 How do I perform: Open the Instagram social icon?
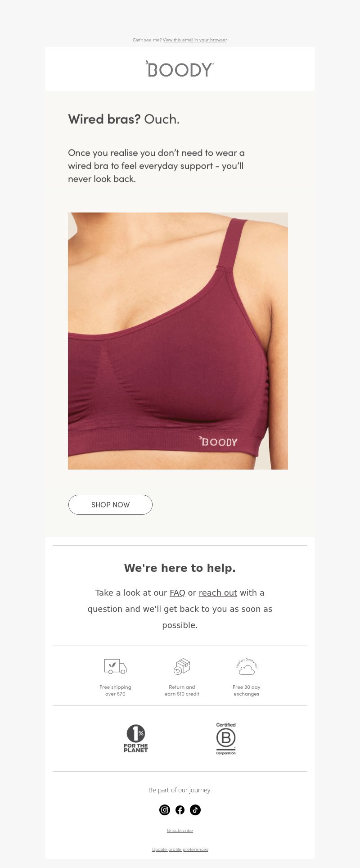tap(165, 810)
